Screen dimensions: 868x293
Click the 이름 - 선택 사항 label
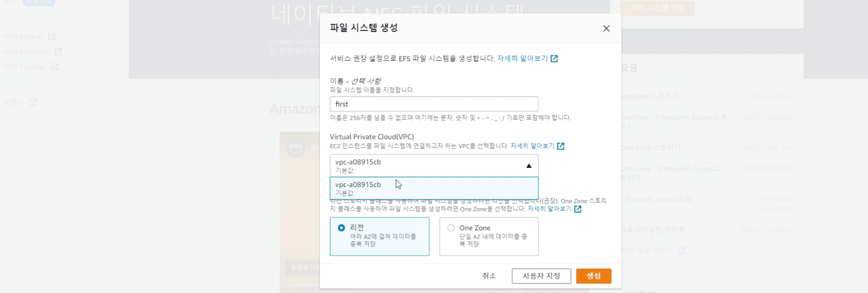point(355,81)
